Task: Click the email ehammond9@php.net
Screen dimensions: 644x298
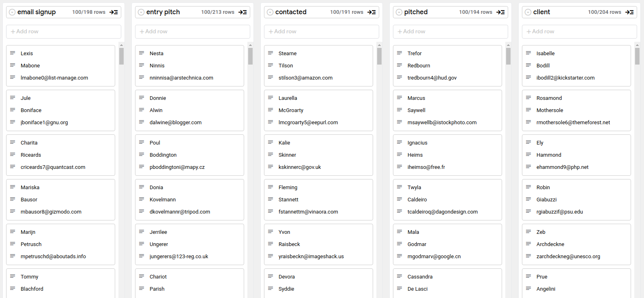Action: pyautogui.click(x=562, y=167)
